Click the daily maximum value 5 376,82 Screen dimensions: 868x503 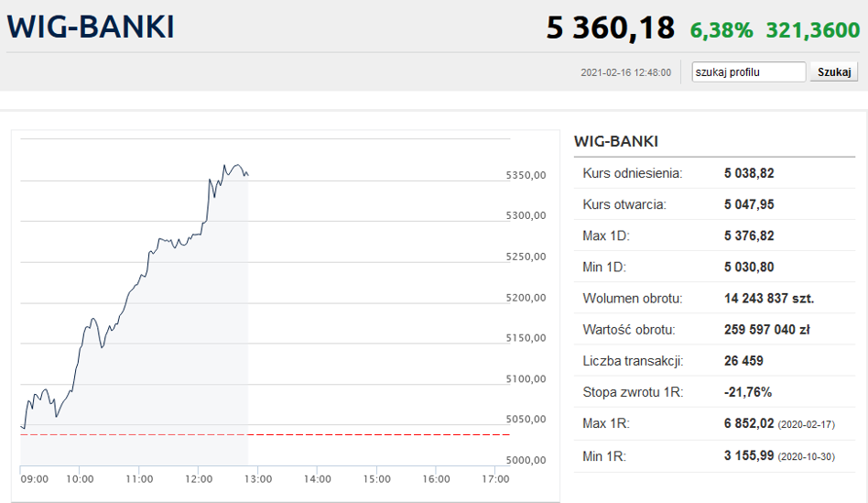(749, 236)
